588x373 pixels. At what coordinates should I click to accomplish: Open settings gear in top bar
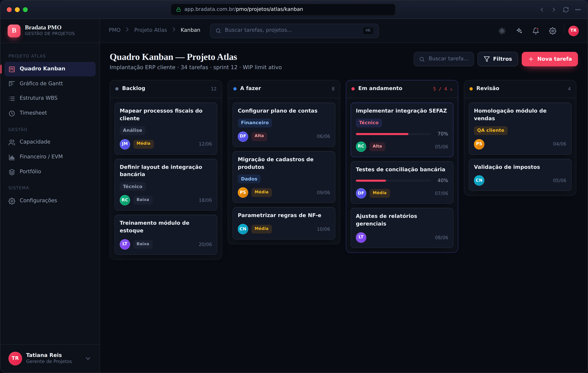[x=552, y=31]
